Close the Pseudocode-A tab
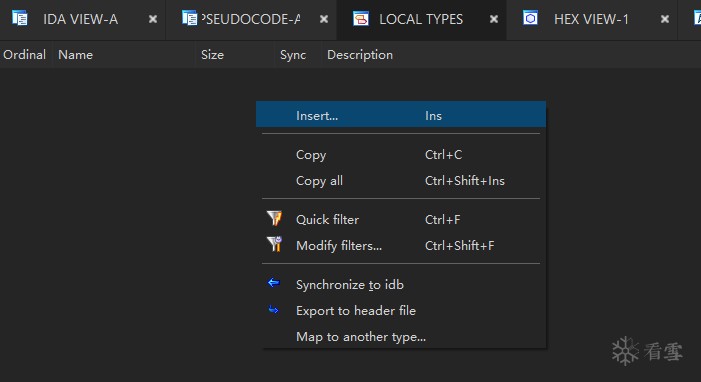The width and height of the screenshot is (701, 382). [x=324, y=19]
